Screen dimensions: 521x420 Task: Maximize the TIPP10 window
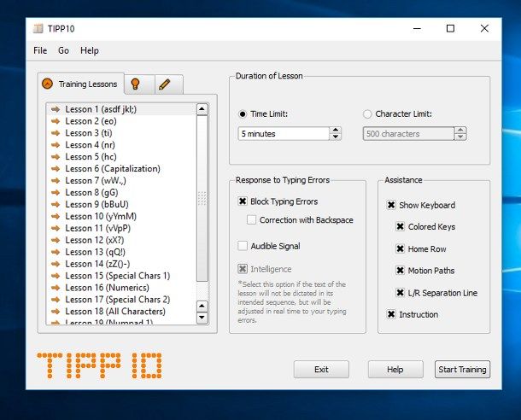[x=450, y=28]
